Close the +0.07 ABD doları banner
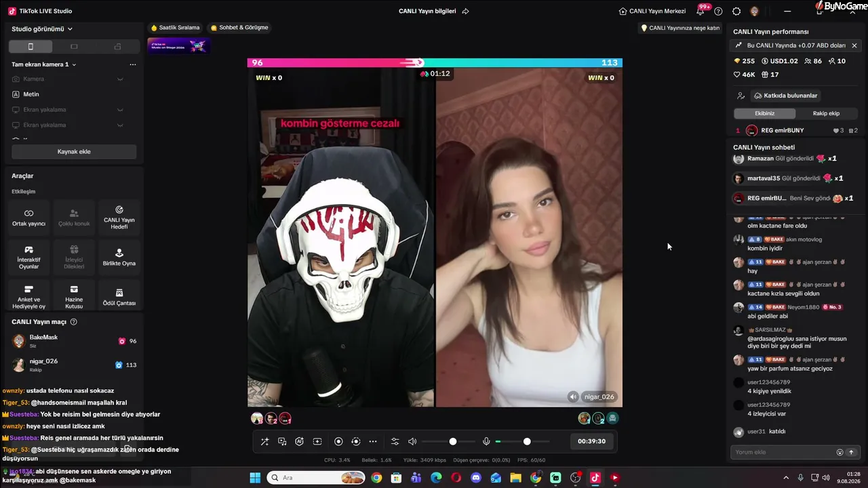This screenshot has height=488, width=868. coord(854,45)
